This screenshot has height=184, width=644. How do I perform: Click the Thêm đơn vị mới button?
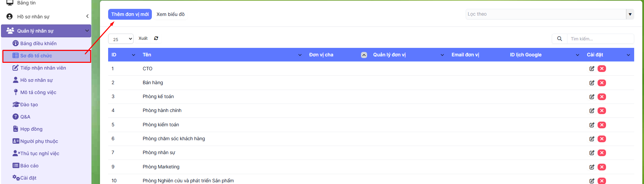130,14
